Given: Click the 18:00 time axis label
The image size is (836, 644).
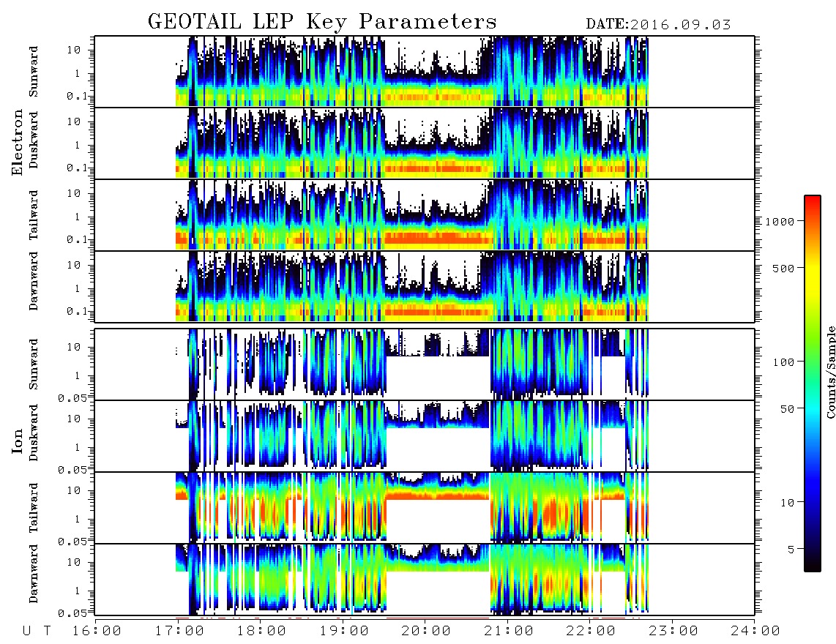Looking at the screenshot, I should pyautogui.click(x=261, y=631).
